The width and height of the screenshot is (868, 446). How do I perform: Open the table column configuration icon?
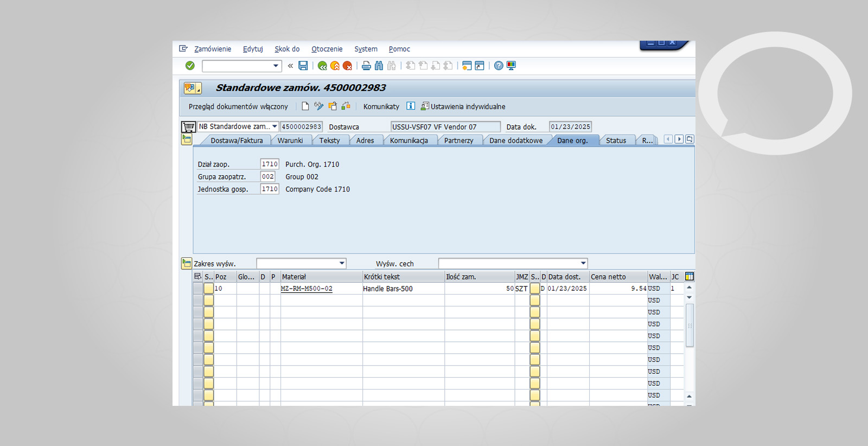690,277
